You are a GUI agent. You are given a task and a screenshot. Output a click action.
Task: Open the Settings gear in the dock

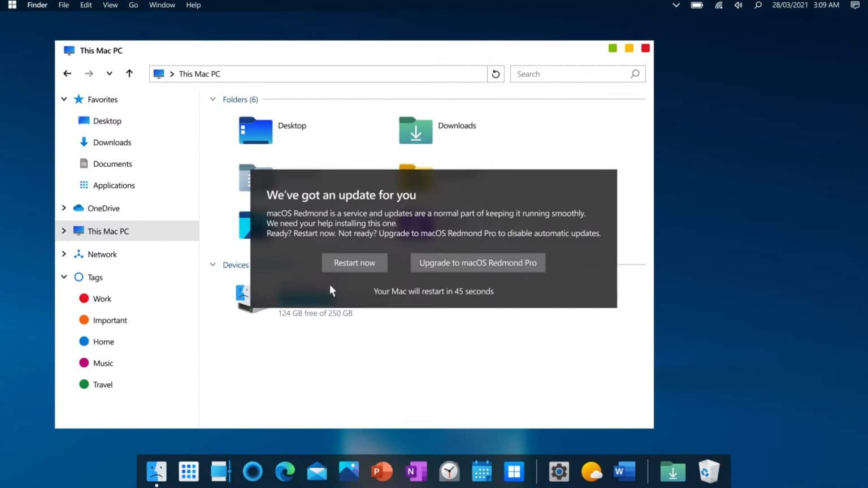(x=558, y=471)
